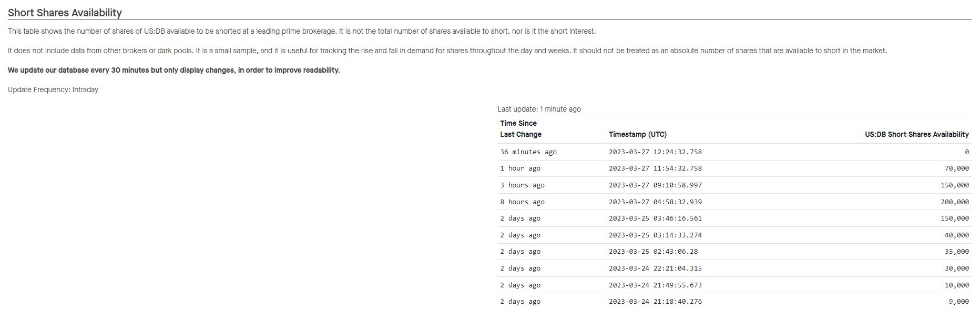Click the 35,000 availability value
This screenshot has width=980, height=319.
956,252
